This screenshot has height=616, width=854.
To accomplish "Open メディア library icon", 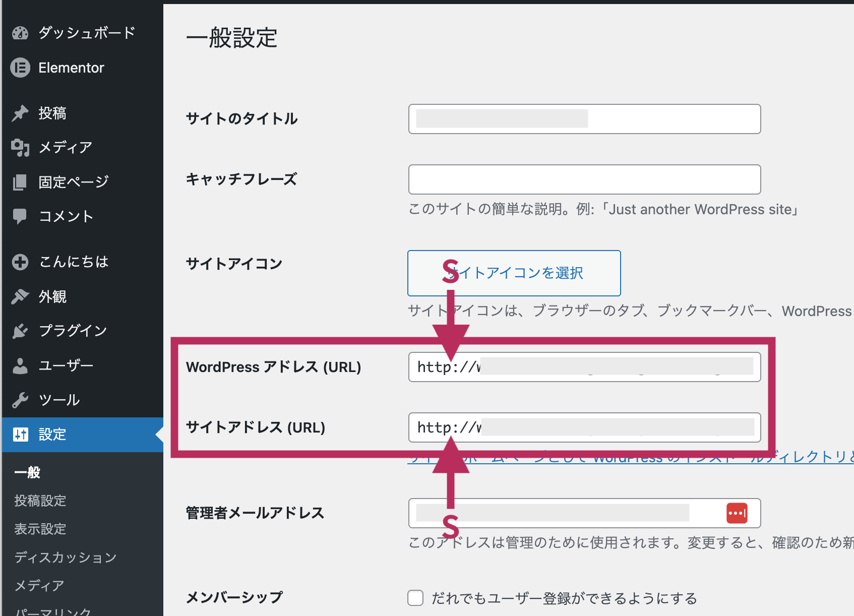I will coord(20,147).
